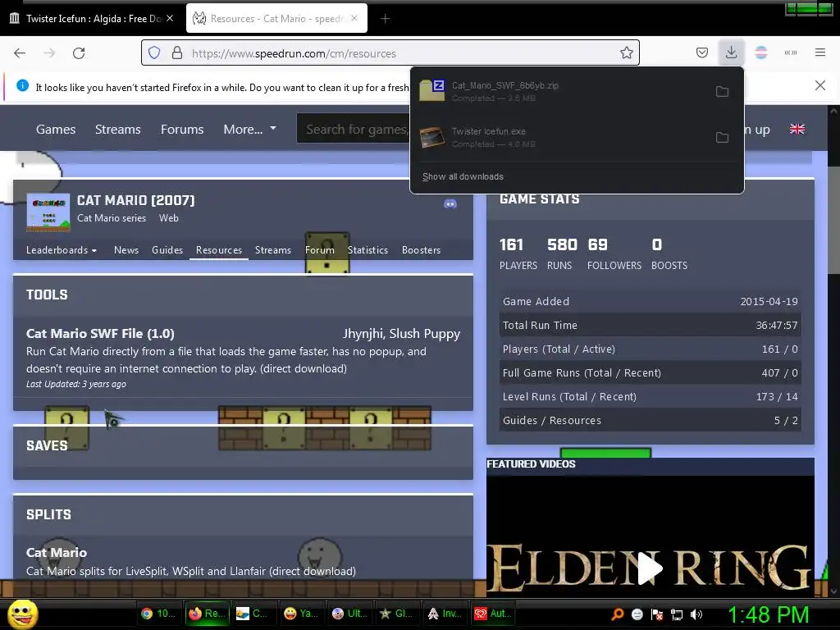Play the Elden Ring featured video
This screenshot has width=840, height=630.
pyautogui.click(x=650, y=568)
